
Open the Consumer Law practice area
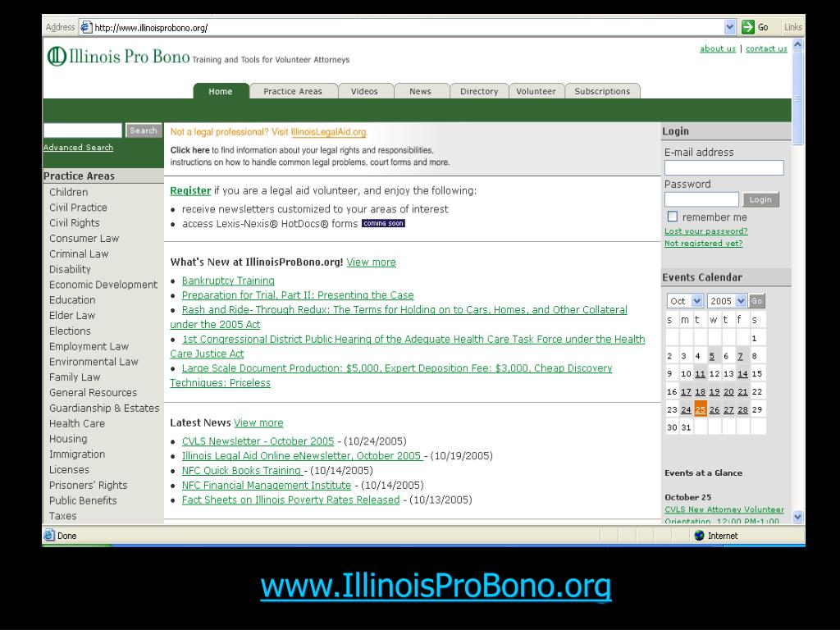click(84, 239)
